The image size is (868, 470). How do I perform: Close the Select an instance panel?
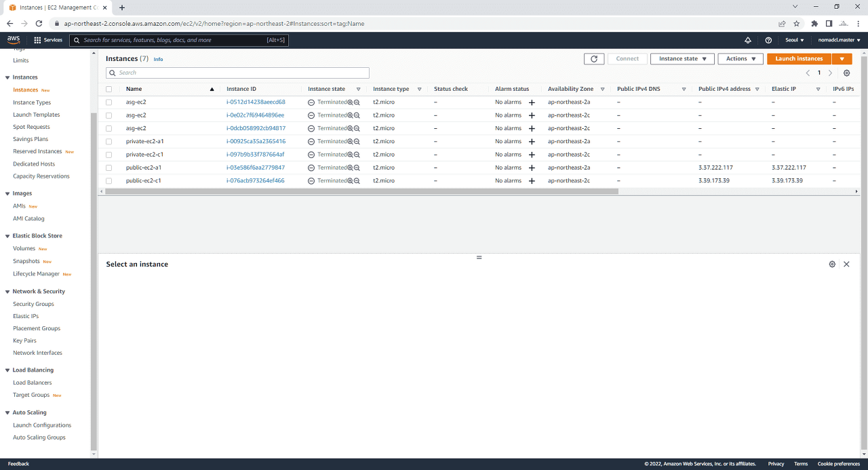846,265
